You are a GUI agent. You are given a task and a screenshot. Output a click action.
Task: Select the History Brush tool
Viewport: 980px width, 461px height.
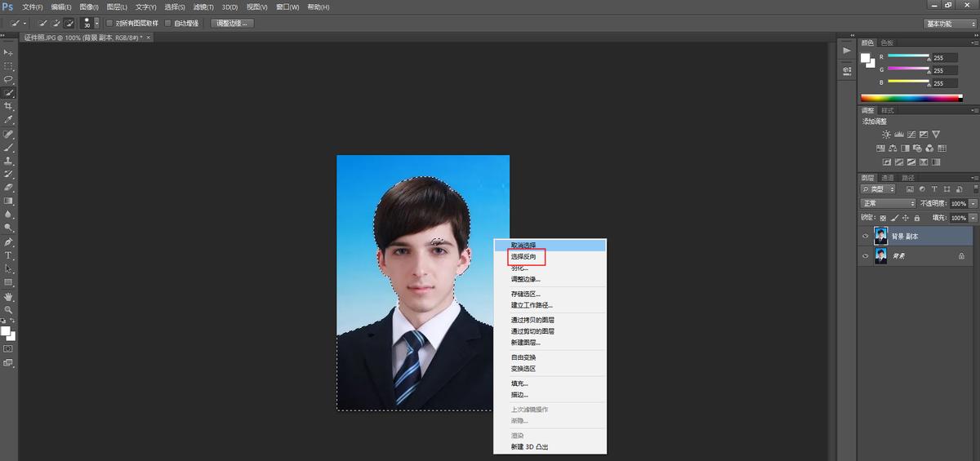click(9, 174)
